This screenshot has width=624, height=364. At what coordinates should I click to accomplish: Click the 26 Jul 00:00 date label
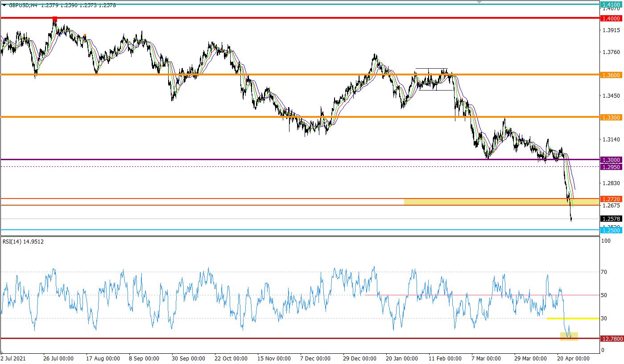point(58,359)
